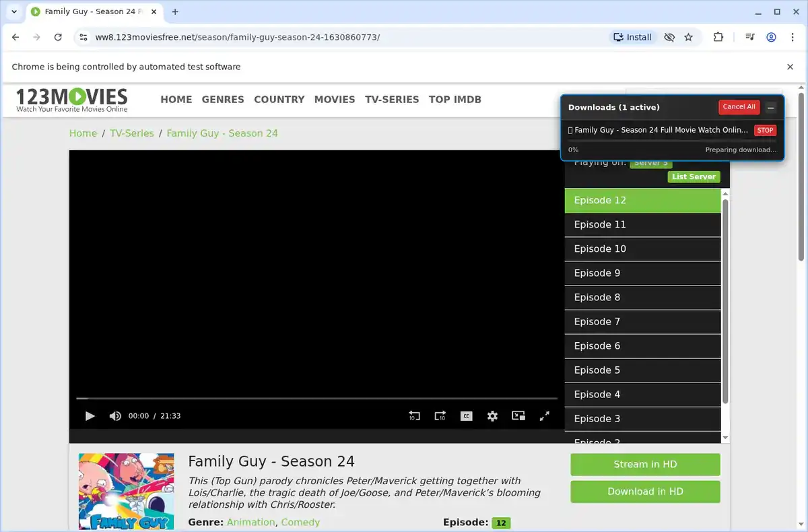This screenshot has height=532, width=808.
Task: Expand the tab search dropdown arrow
Action: point(14,11)
